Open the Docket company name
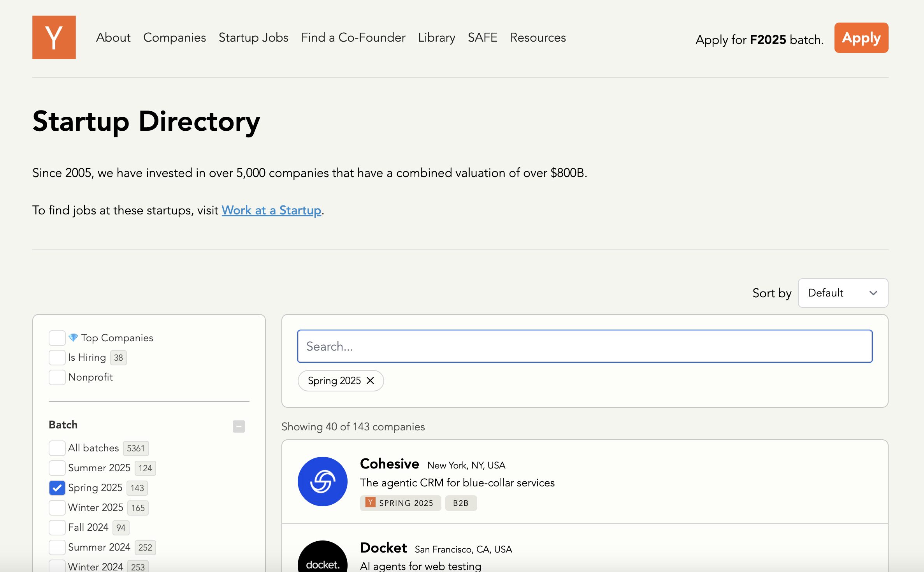 coord(383,548)
